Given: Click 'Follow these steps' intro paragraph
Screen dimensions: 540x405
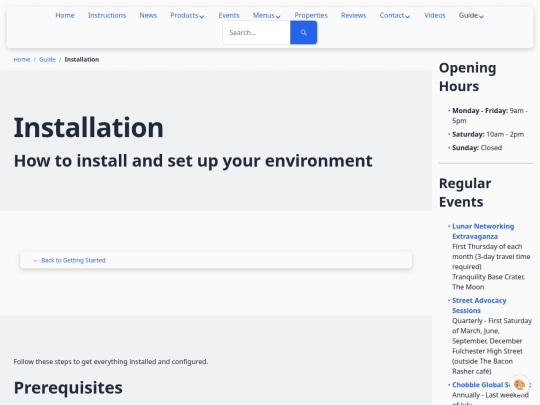Looking at the screenshot, I should (x=111, y=362).
